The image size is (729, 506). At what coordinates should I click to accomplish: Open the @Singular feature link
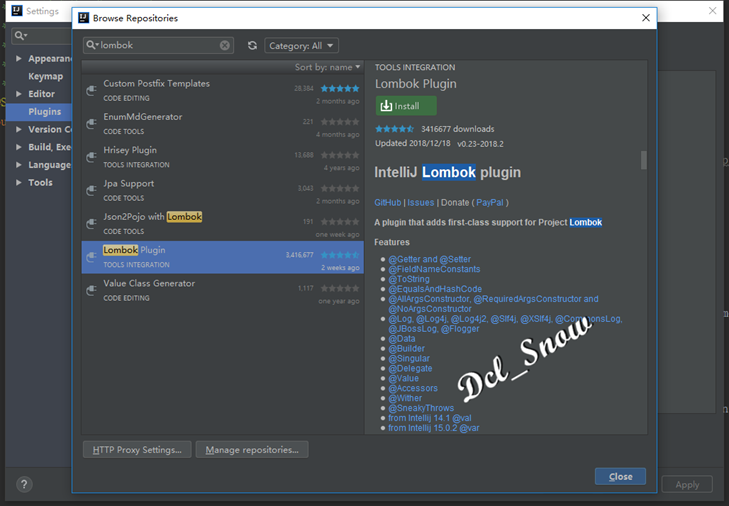(x=409, y=359)
